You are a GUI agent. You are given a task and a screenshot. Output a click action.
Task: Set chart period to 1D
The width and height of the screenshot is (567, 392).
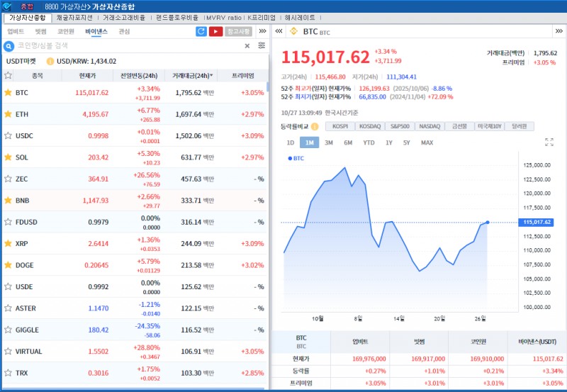coord(291,142)
